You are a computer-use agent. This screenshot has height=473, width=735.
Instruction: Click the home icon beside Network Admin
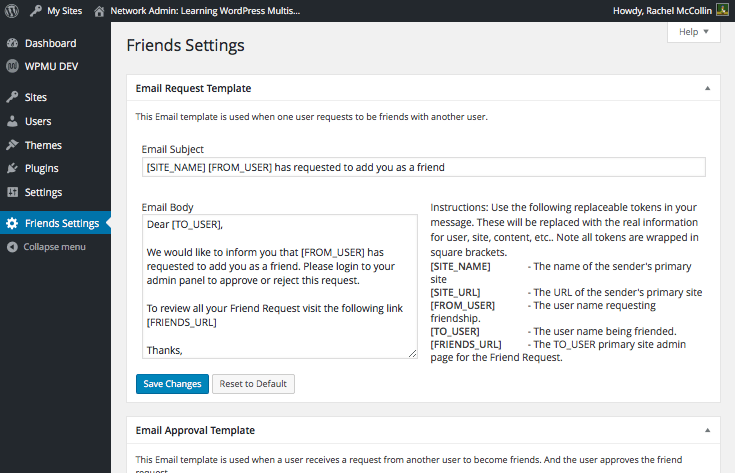click(x=99, y=11)
